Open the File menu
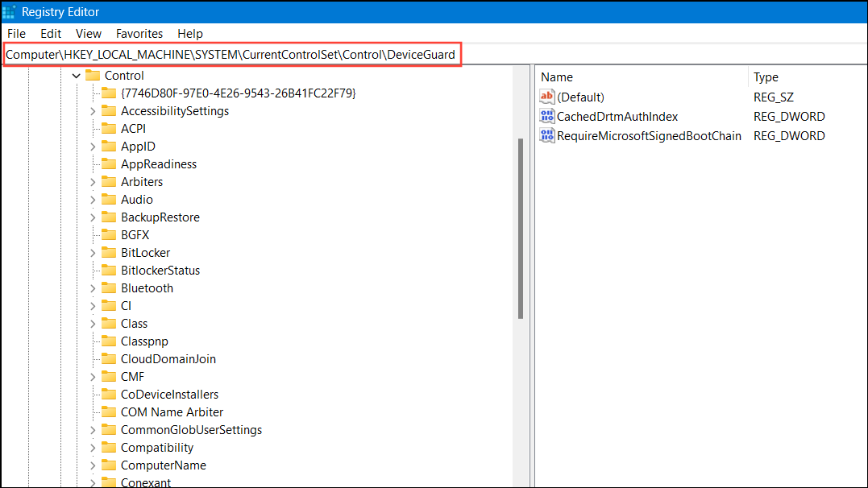Viewport: 868px width, 488px height. coord(16,34)
